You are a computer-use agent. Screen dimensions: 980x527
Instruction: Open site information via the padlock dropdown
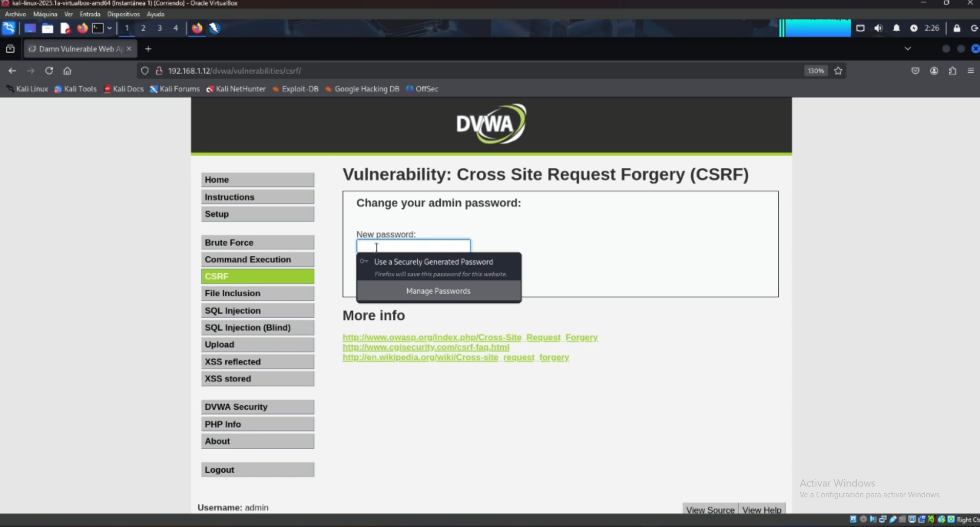(x=159, y=71)
